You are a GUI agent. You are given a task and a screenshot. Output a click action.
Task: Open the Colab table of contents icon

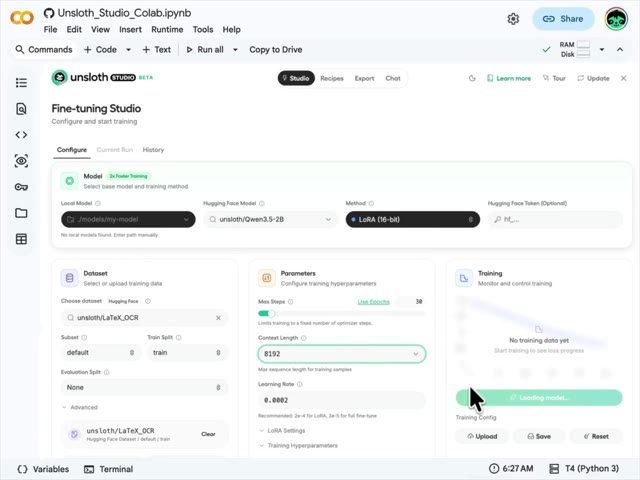[21, 83]
